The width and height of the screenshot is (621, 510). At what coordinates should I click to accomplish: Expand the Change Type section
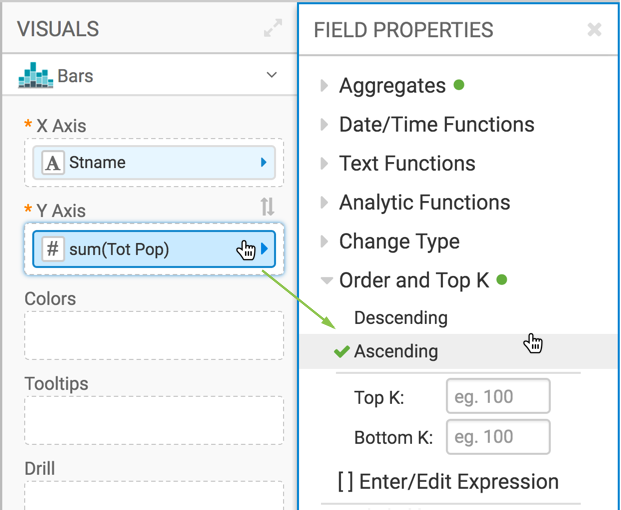click(399, 242)
